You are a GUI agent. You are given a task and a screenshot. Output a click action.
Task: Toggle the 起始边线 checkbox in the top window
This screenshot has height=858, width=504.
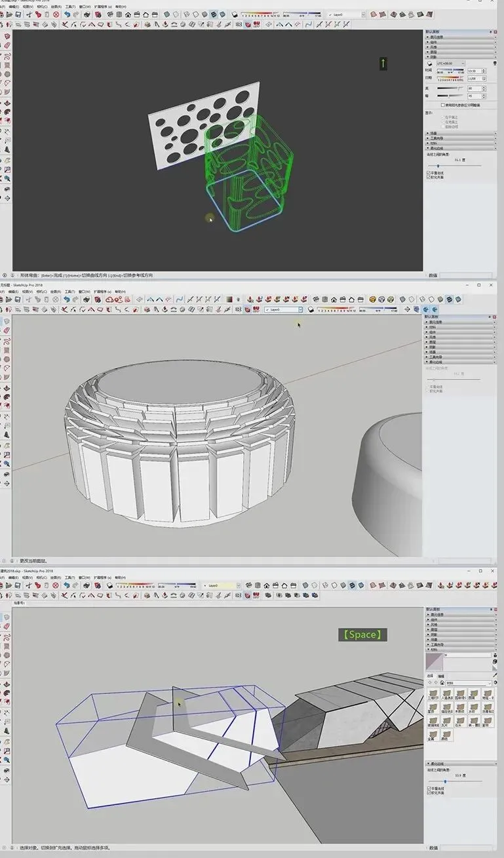tap(443, 127)
